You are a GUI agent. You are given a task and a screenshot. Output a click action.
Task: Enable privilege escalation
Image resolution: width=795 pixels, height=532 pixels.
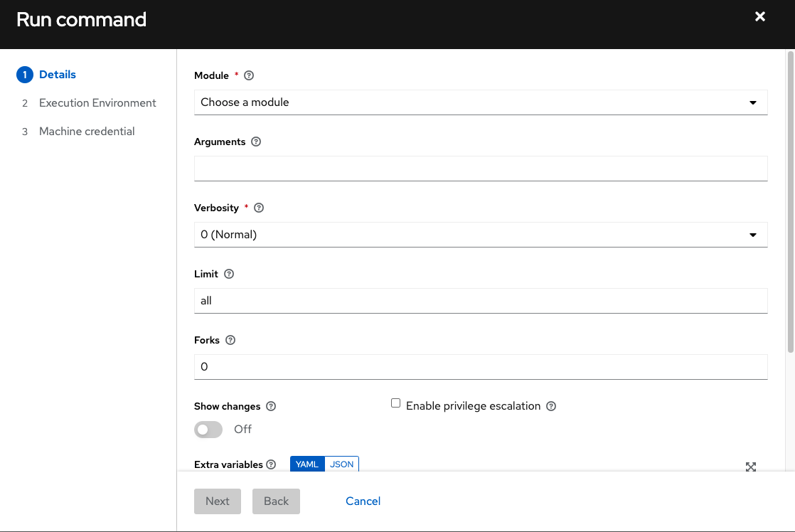395,403
